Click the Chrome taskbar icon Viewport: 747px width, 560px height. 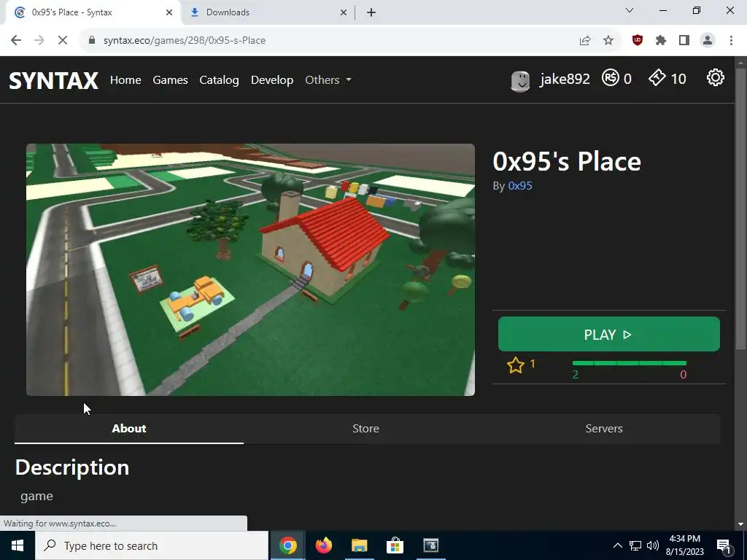287,545
